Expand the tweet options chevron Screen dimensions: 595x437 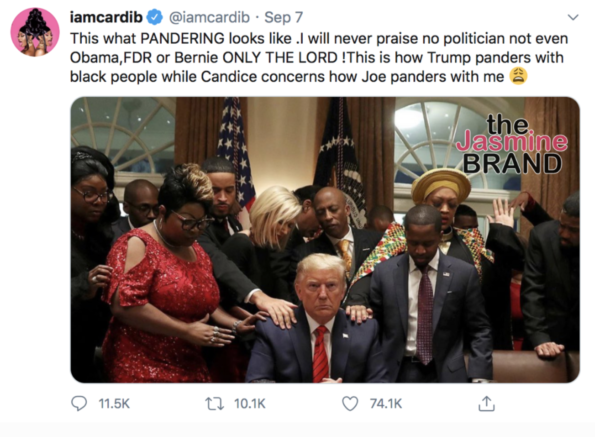[x=573, y=17]
